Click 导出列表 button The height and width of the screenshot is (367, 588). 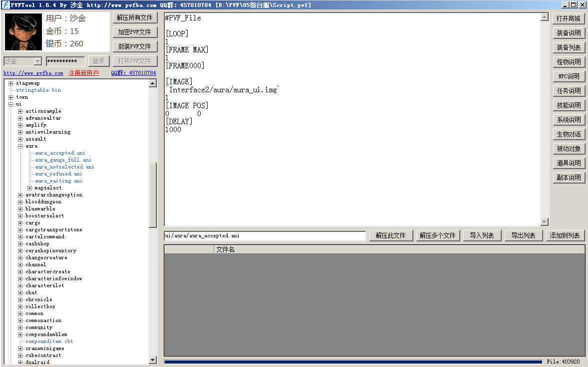tap(523, 235)
